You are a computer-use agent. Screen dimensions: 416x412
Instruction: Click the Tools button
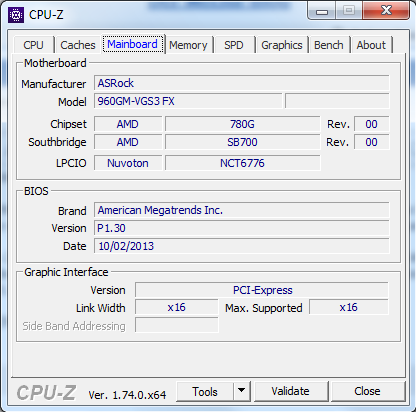[x=205, y=392]
